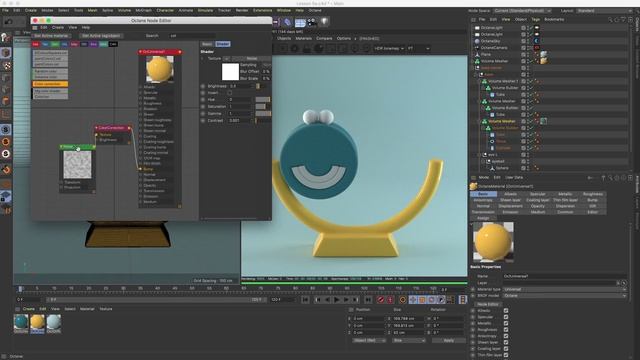Click the Get Active Tag/Object button

point(100,36)
